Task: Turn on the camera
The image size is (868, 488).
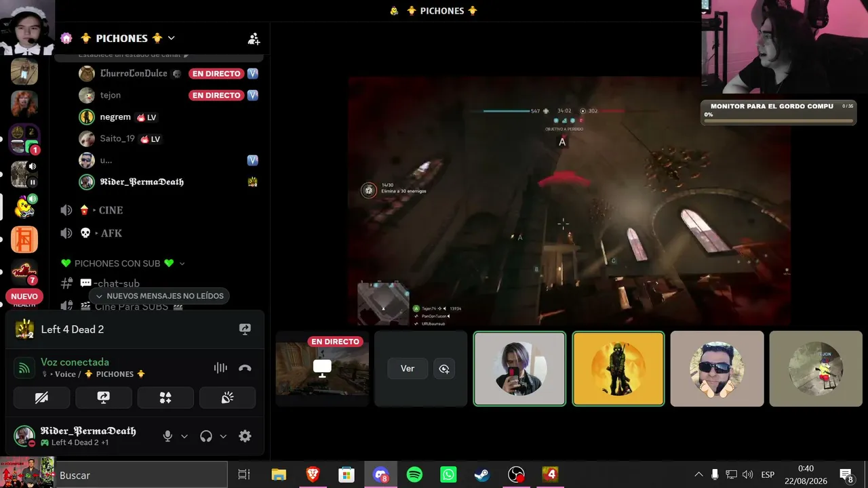Action: 41,398
